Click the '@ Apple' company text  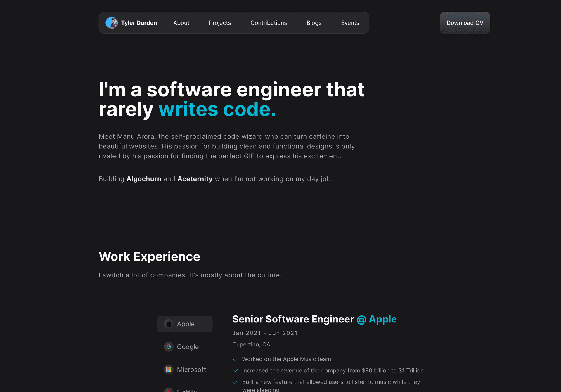377,319
